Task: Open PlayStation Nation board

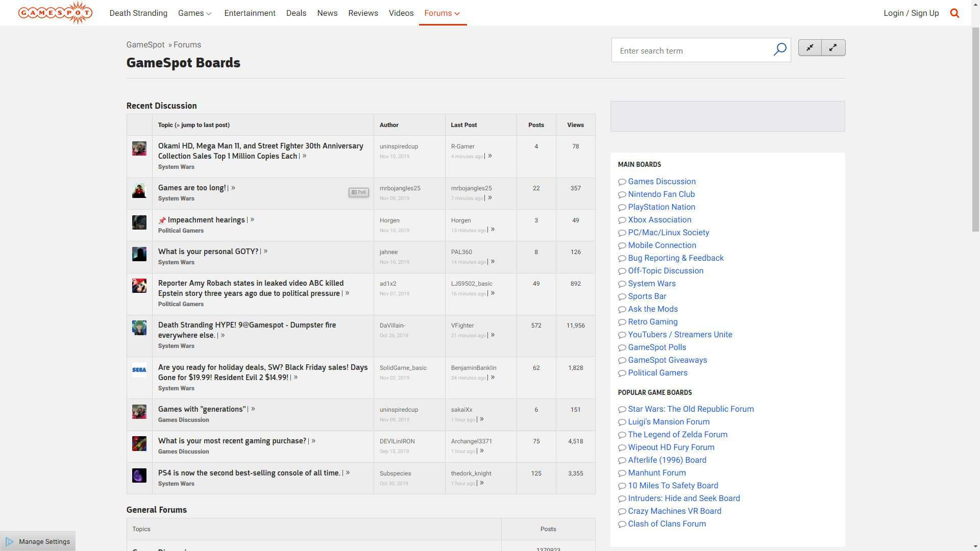Action: pos(661,207)
